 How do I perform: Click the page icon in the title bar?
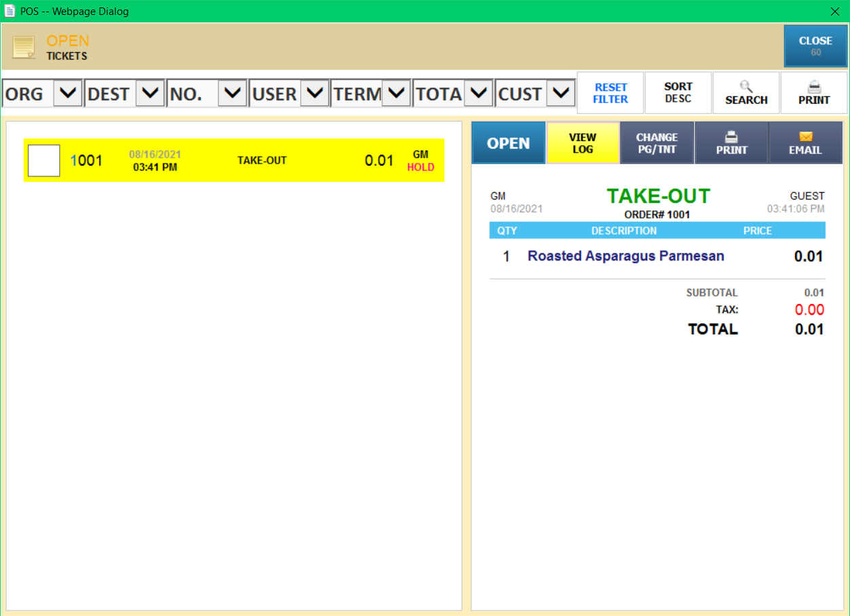[x=10, y=11]
